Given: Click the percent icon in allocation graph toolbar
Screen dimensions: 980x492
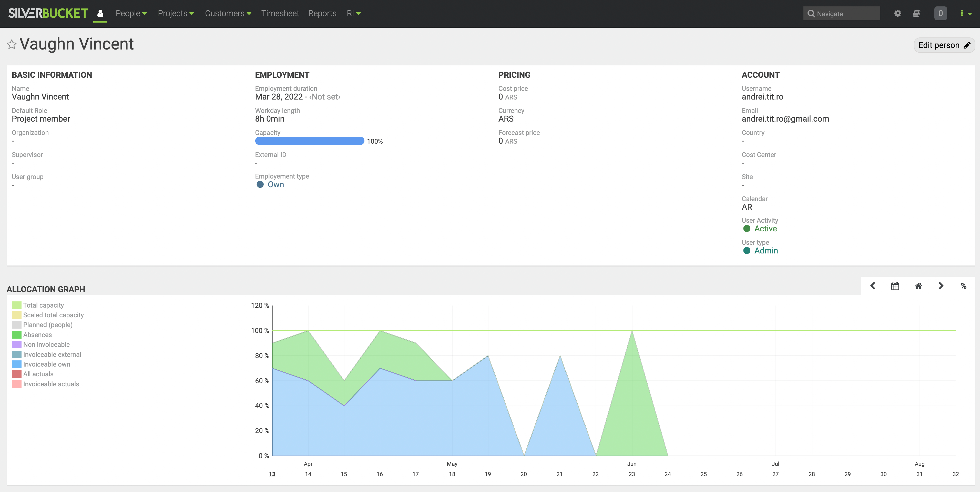Looking at the screenshot, I should (964, 286).
